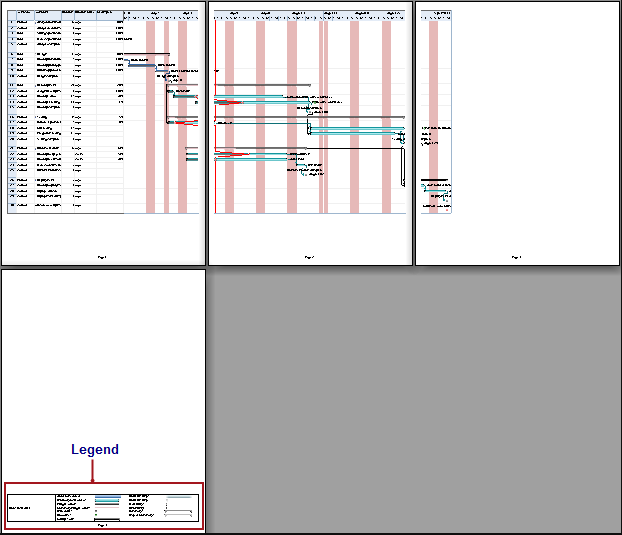Click the timescale header on page two
This screenshot has width=622, height=535.
tap(310, 15)
